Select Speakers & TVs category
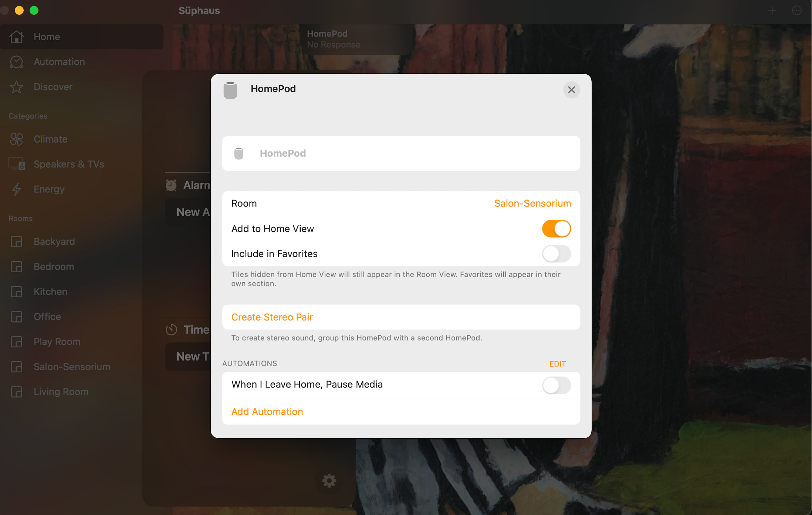This screenshot has height=515, width=812. click(x=82, y=164)
